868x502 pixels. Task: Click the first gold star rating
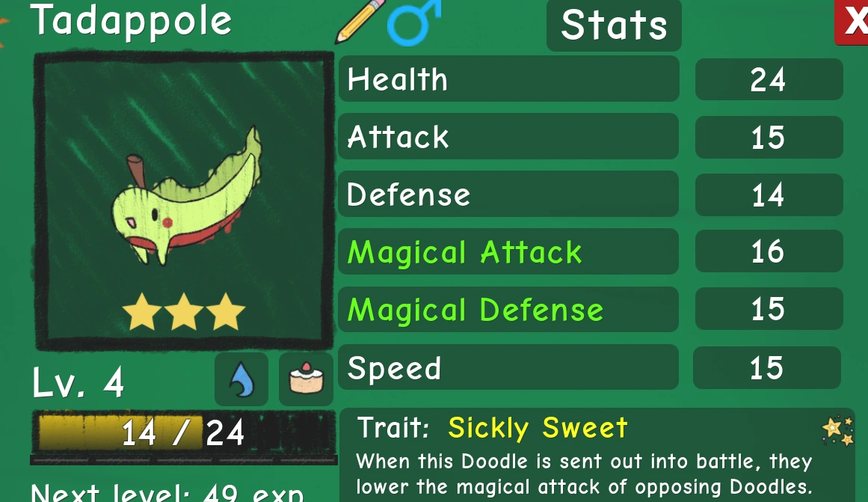(x=142, y=313)
